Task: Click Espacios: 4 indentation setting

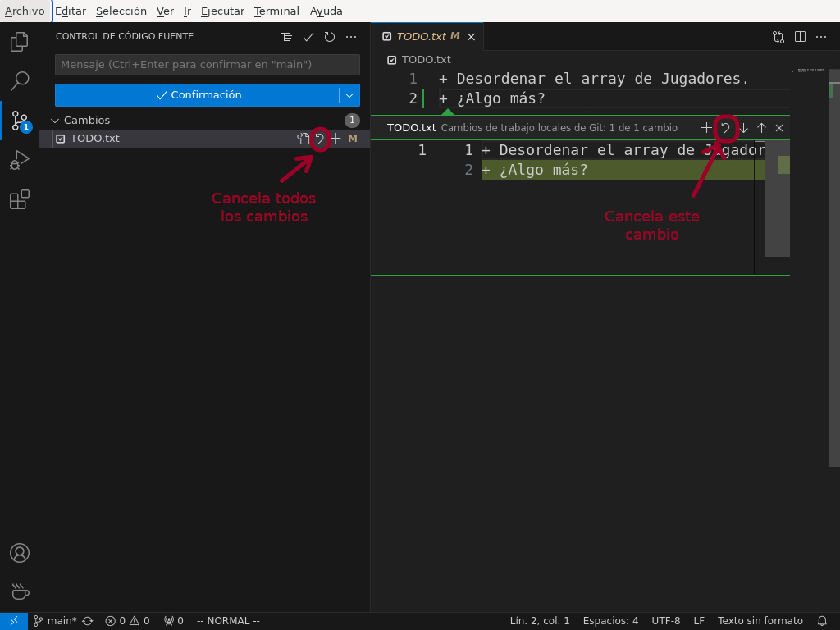Action: click(x=610, y=621)
